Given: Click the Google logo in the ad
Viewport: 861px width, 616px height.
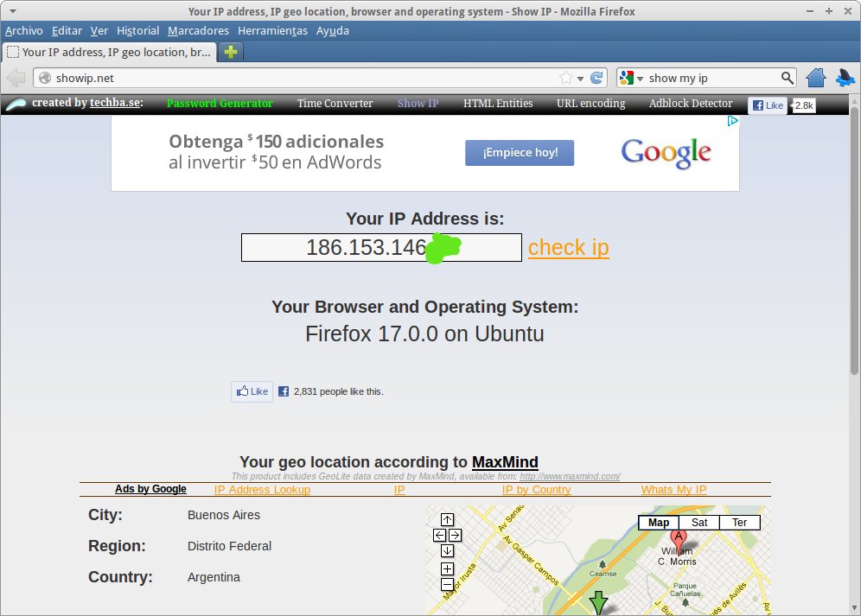Looking at the screenshot, I should click(666, 153).
